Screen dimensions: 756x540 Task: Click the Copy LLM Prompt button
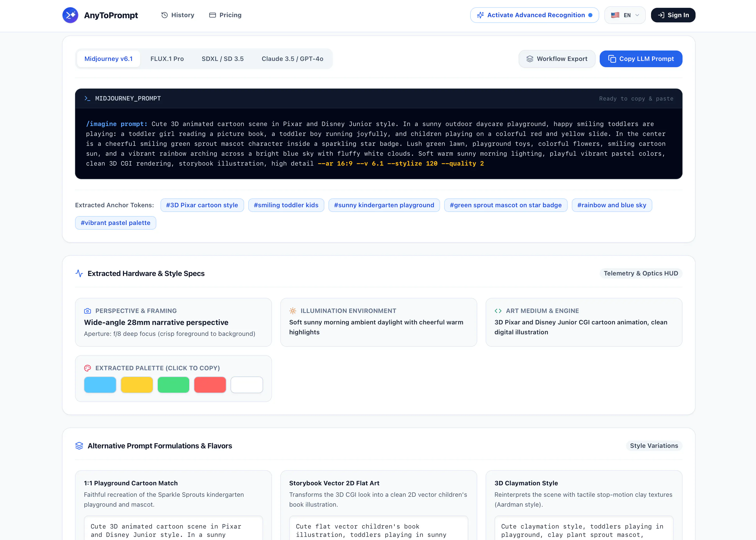pos(641,59)
